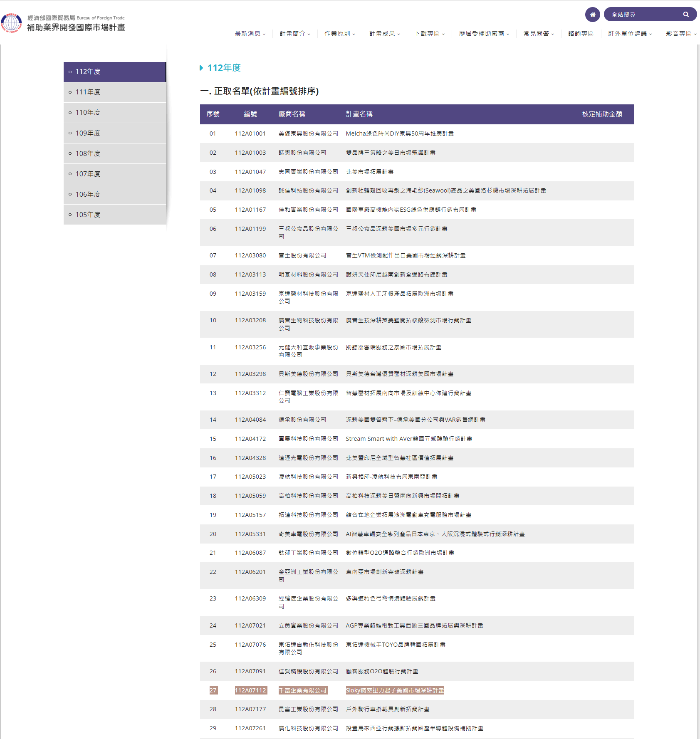Click project number 112A06309
The width and height of the screenshot is (700, 739).
coord(250,598)
